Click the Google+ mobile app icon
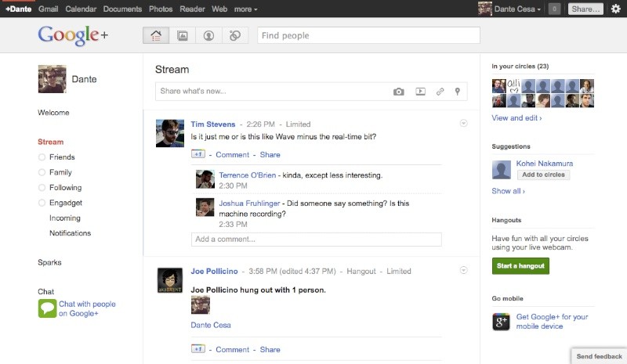 (x=501, y=321)
